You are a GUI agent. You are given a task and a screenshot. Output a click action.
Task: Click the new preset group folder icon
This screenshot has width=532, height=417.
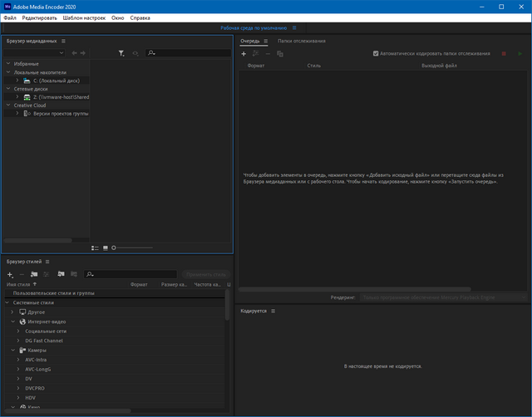(34, 274)
